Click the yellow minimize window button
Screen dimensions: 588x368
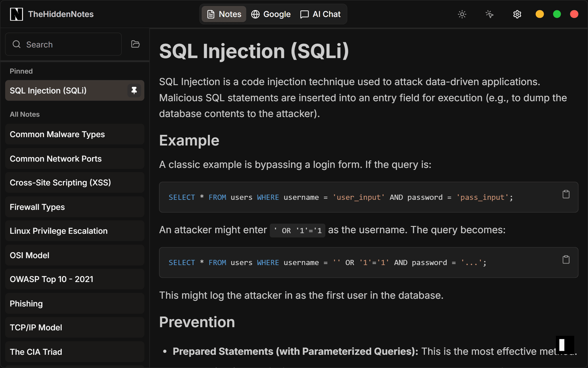(539, 14)
